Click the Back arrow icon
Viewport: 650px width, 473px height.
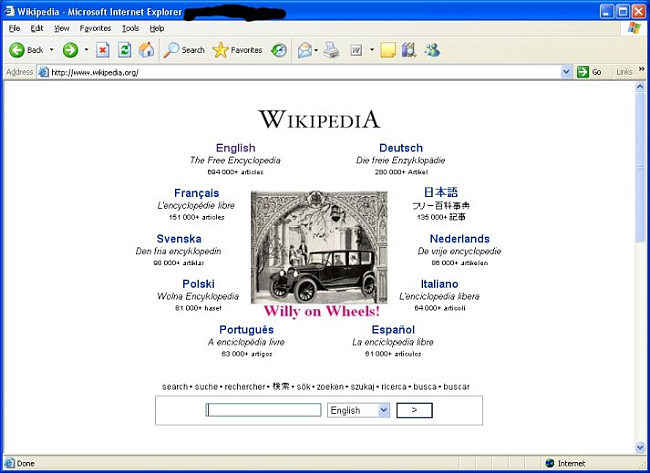(17, 50)
